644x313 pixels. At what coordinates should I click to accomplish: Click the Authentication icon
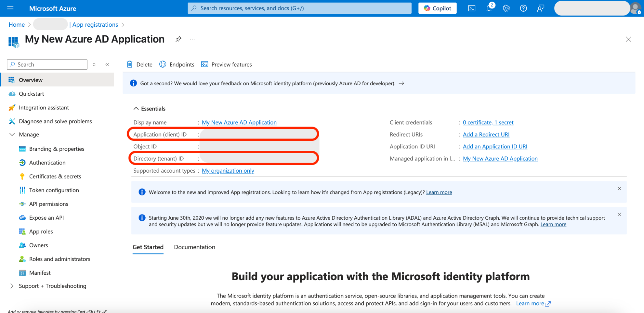click(22, 163)
